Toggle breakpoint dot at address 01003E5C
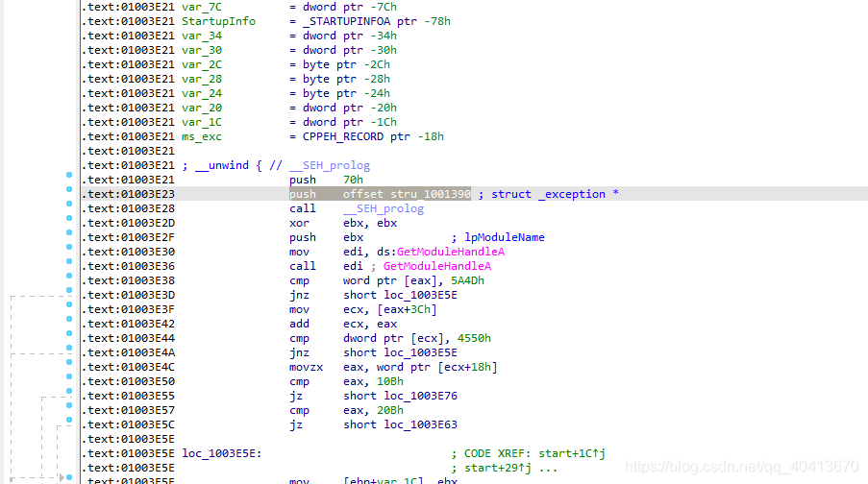The height and width of the screenshot is (484, 868). click(69, 420)
